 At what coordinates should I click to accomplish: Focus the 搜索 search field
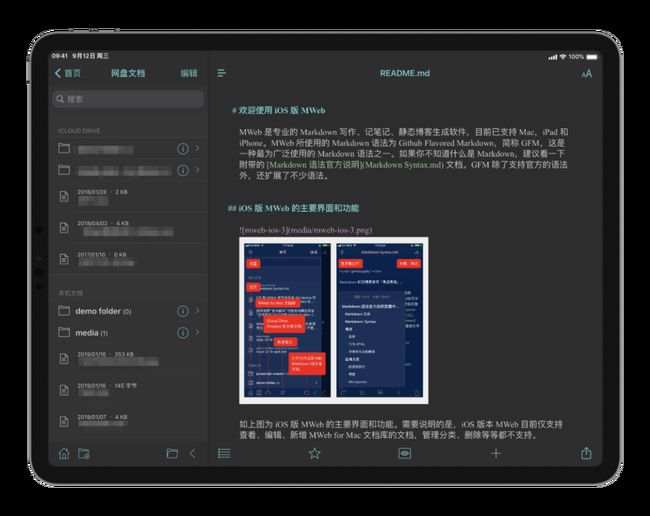pos(128,99)
